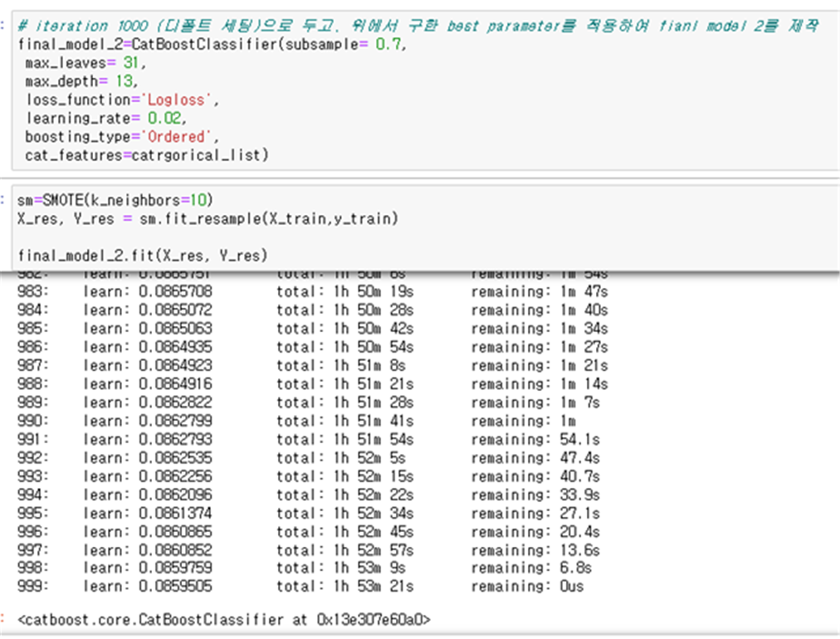This screenshot has width=840, height=639.
Task: Click the 'max_depth= 13' line
Action: click(81, 80)
